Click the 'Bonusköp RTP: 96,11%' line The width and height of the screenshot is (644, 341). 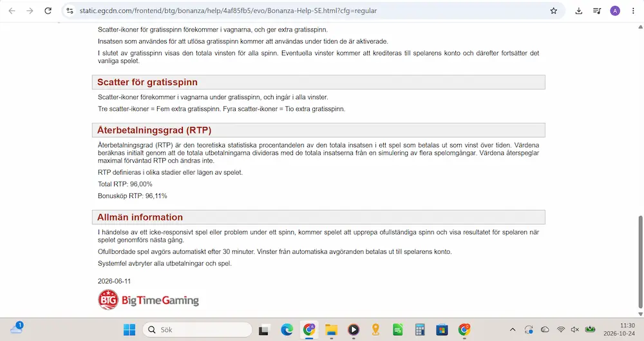pos(132,196)
